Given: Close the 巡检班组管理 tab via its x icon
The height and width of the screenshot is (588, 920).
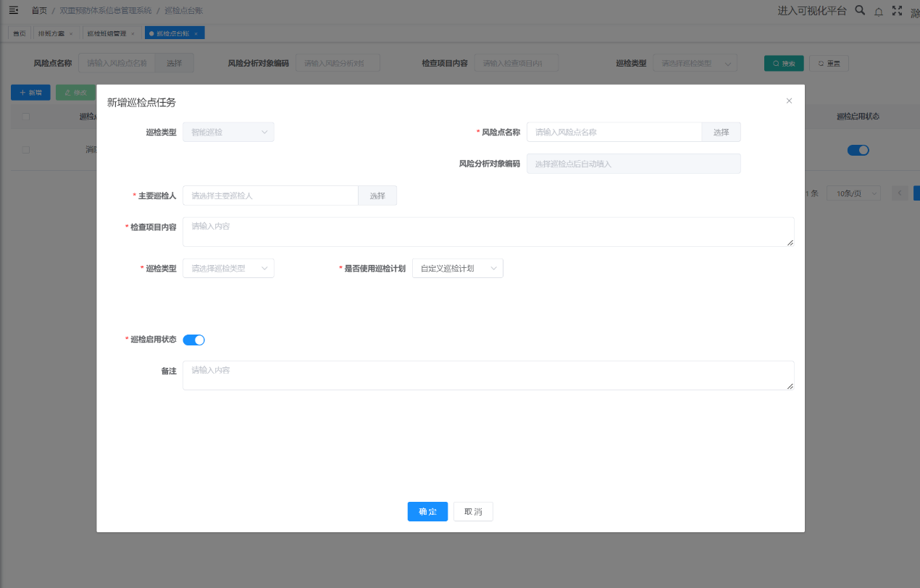Looking at the screenshot, I should point(133,34).
